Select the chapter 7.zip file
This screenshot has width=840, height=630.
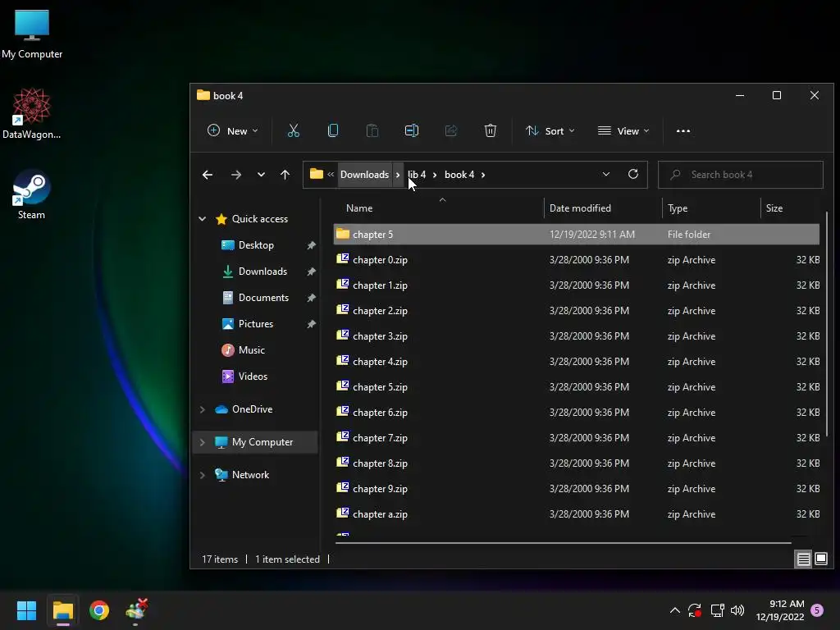coord(577,438)
